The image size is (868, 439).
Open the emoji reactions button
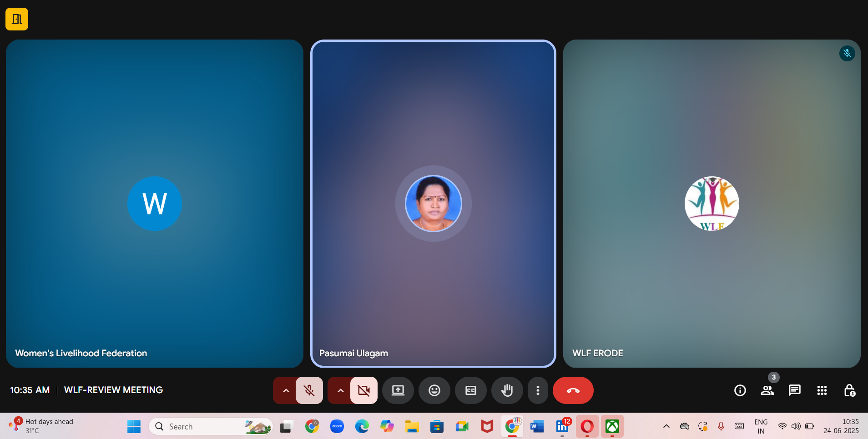(434, 390)
